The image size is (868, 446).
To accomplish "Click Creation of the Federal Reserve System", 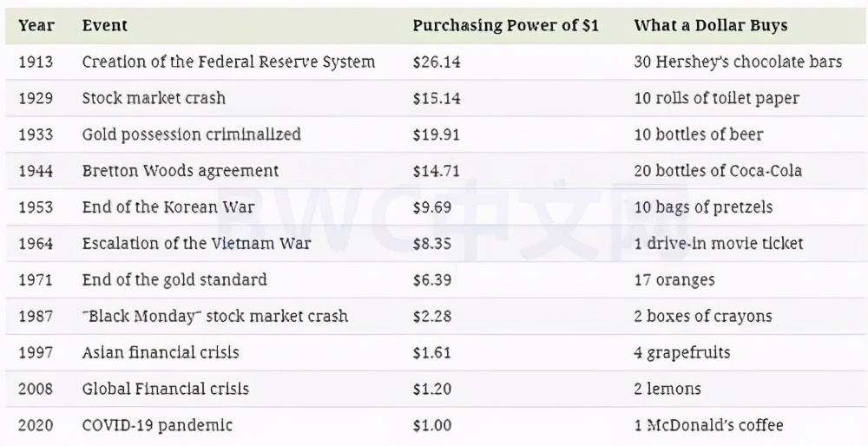I will coord(228,62).
